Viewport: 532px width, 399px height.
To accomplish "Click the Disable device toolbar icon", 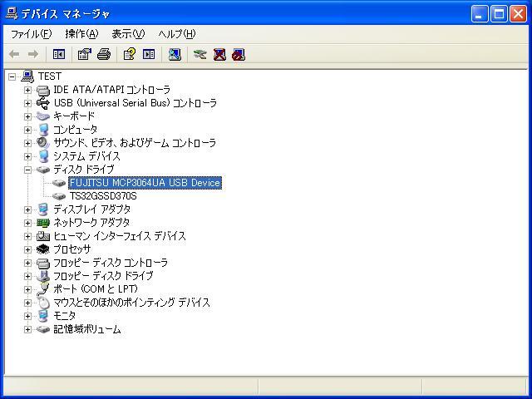I will click(239, 54).
